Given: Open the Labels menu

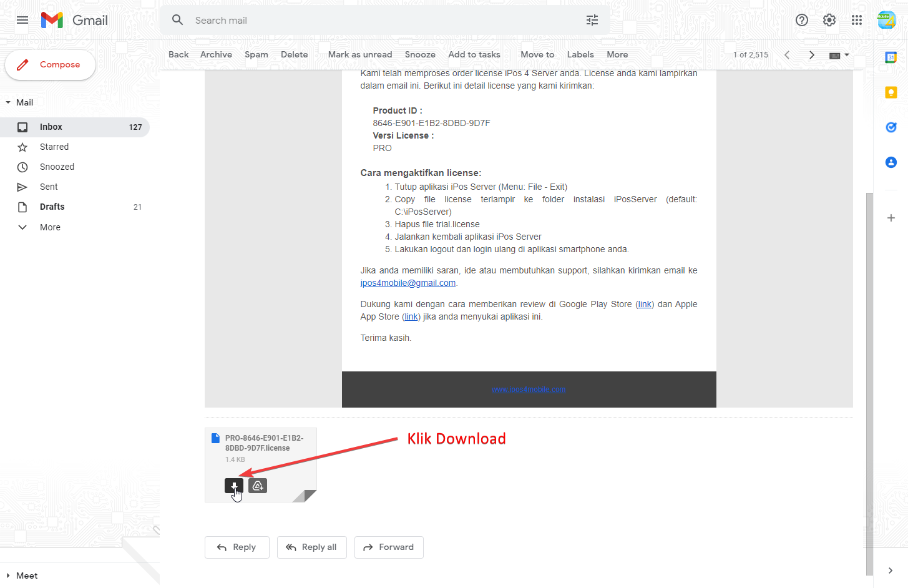Looking at the screenshot, I should point(580,55).
